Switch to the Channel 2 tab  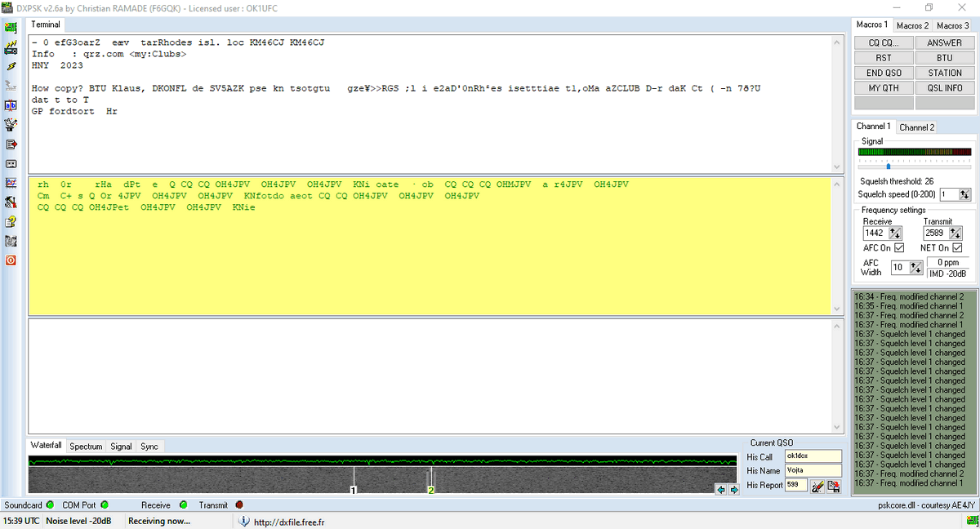point(916,127)
